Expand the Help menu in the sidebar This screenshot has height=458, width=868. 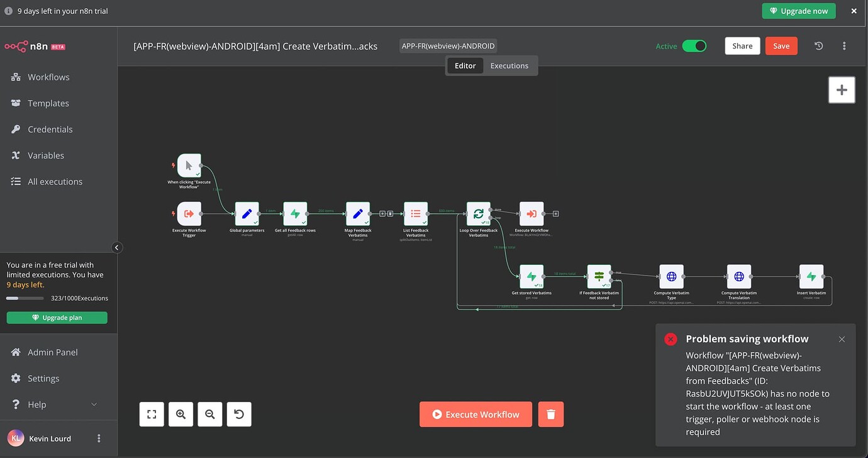(93, 405)
